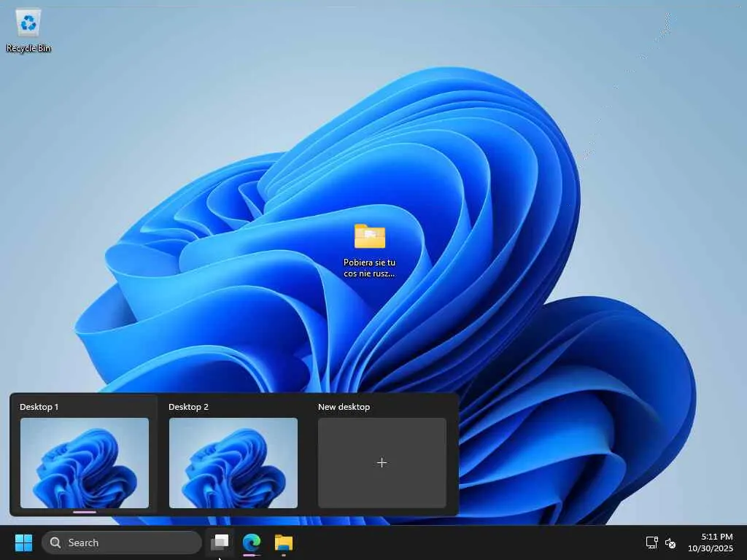Switch to Desktop 2 thumbnail
The image size is (747, 560).
pos(233,463)
